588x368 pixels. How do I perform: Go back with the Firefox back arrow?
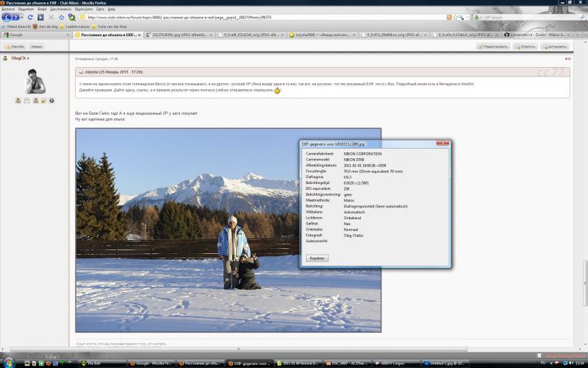pos(7,17)
